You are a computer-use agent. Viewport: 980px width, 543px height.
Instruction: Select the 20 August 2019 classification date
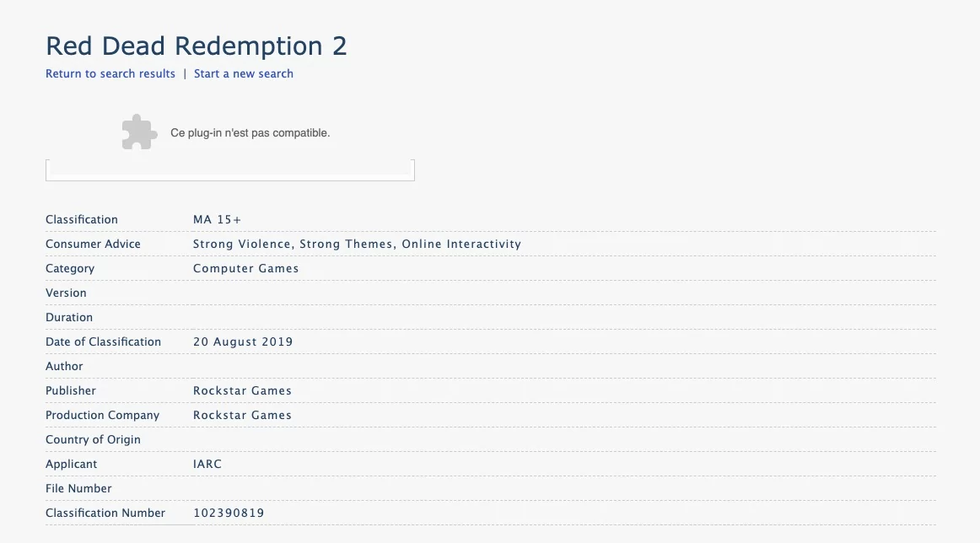coord(243,341)
